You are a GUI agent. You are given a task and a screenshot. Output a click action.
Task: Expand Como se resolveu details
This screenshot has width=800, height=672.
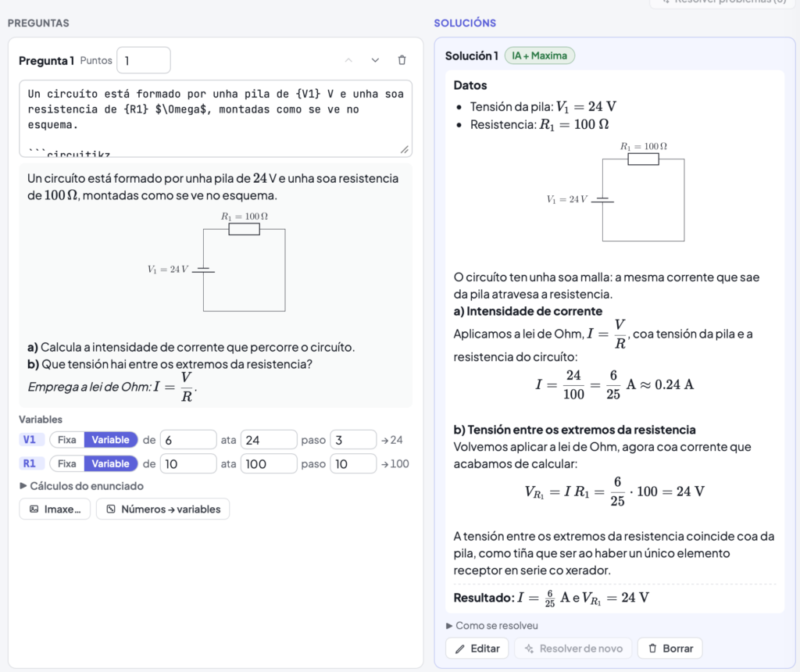click(492, 626)
